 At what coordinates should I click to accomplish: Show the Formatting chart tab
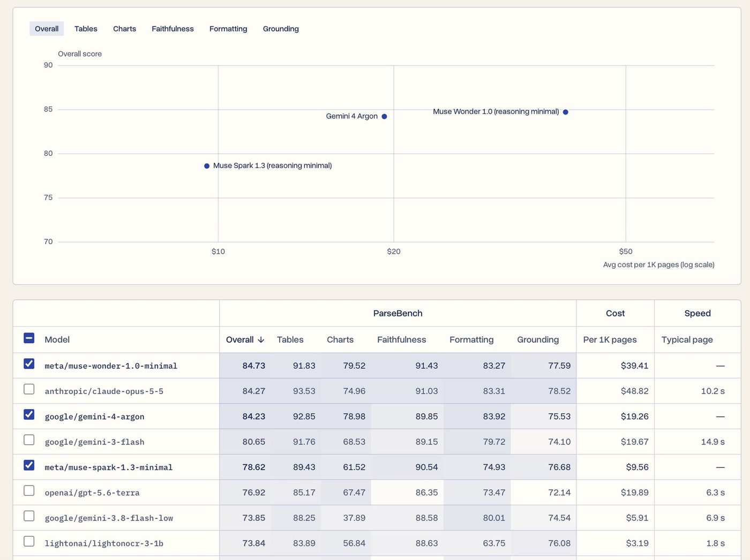(228, 29)
